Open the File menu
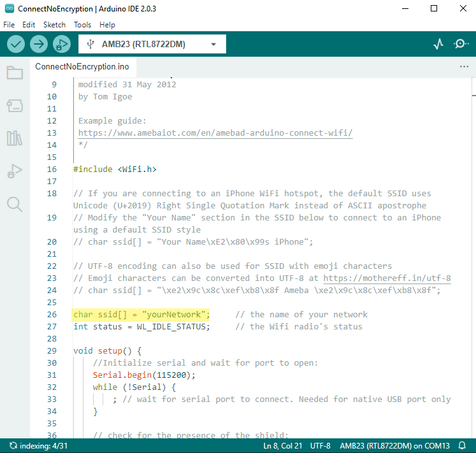Viewport: 476px width, 453px height. coord(9,25)
